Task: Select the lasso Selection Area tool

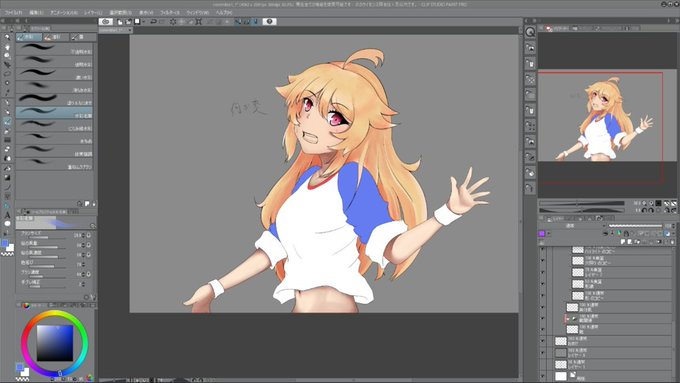Action: pos(7,74)
